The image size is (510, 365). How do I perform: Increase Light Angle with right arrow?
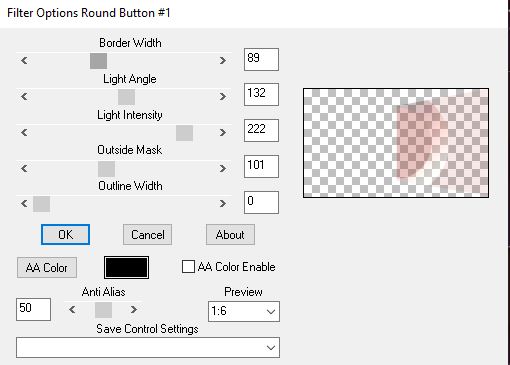pyautogui.click(x=223, y=97)
